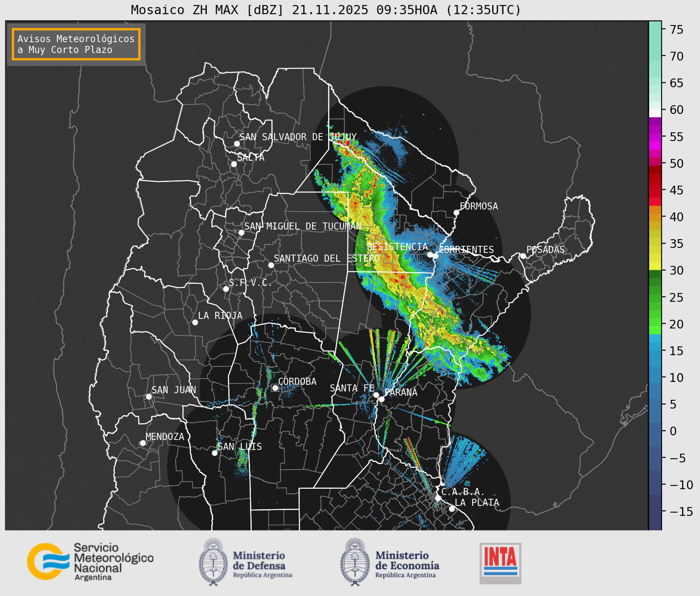
Task: Select the San Juan city marker dot
Action: point(149,396)
